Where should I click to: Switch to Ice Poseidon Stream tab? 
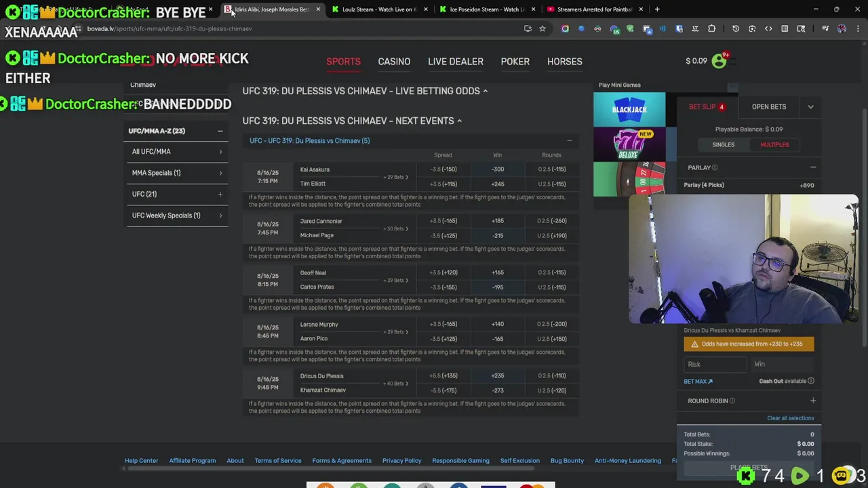point(488,9)
